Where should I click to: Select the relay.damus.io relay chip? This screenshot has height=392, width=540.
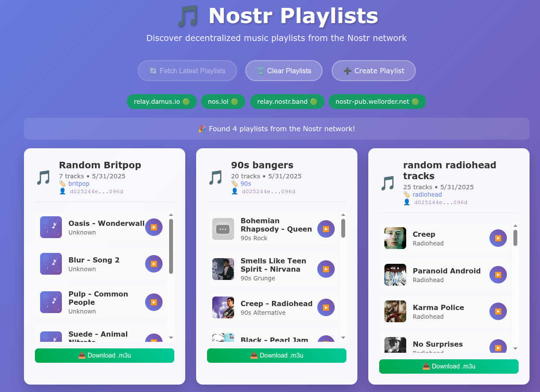162,102
